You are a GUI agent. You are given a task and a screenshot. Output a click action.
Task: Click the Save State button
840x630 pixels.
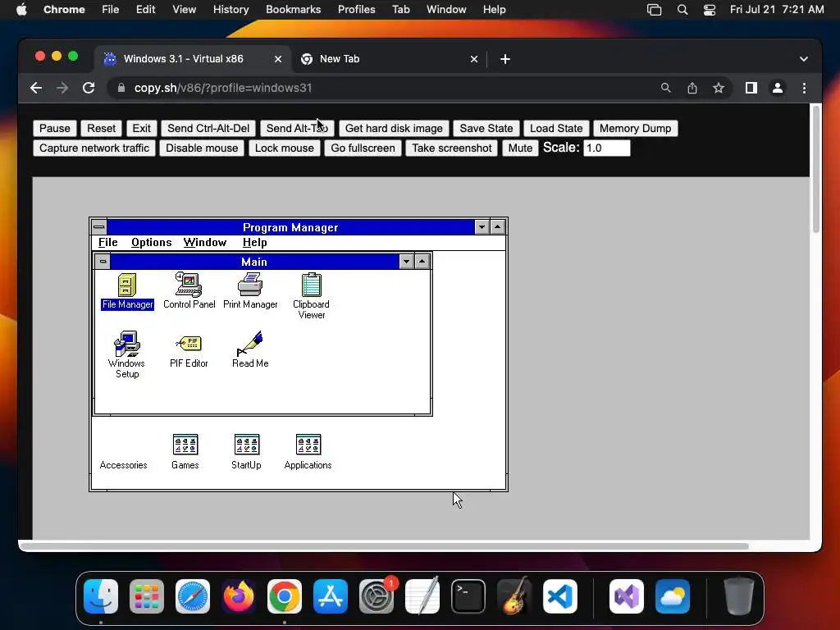(x=486, y=128)
